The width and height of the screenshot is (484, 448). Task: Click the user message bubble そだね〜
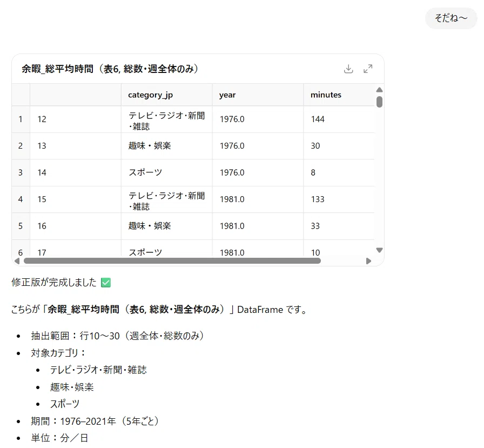pyautogui.click(x=451, y=18)
